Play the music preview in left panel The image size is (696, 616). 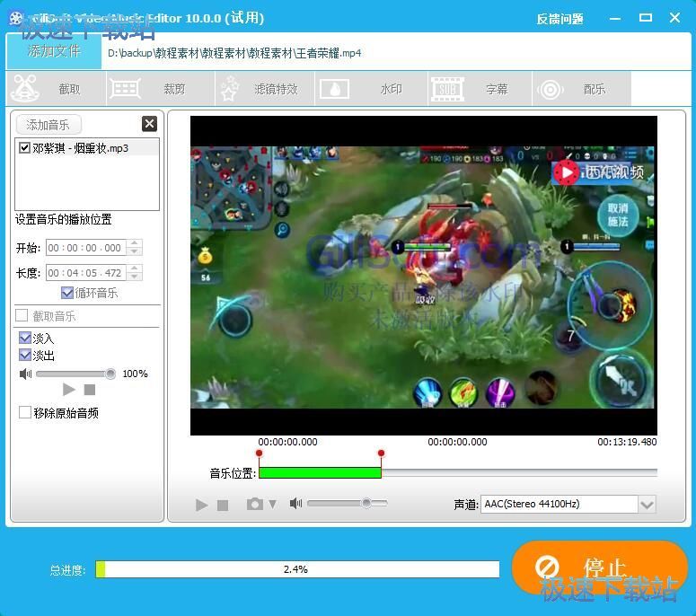point(69,390)
